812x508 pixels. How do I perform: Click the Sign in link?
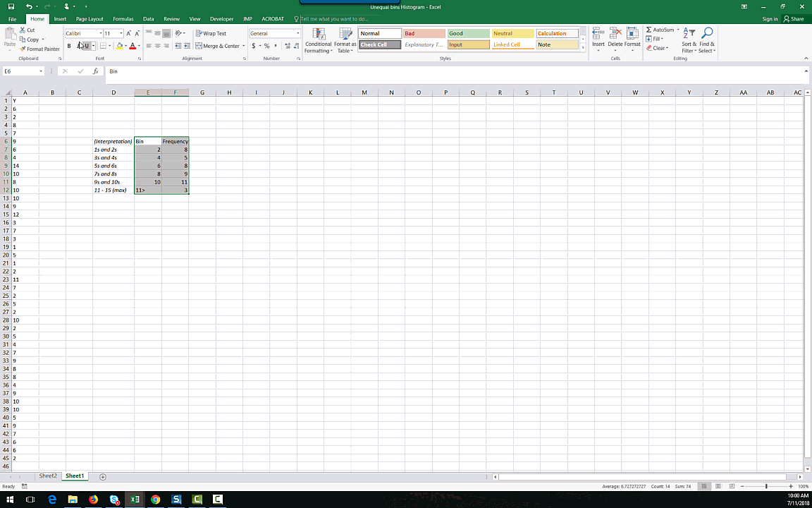[x=770, y=18]
